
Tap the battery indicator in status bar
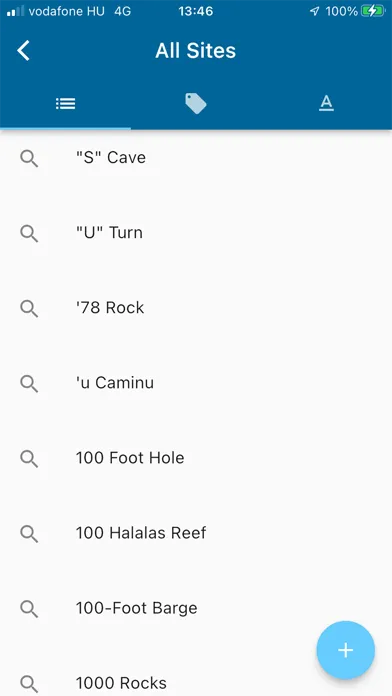pyautogui.click(x=373, y=11)
